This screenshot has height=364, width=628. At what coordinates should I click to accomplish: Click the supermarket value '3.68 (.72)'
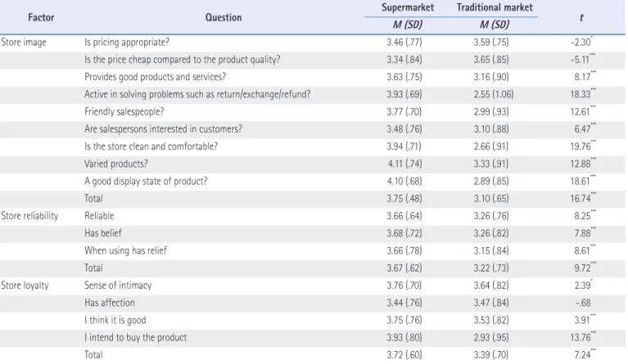pos(404,233)
